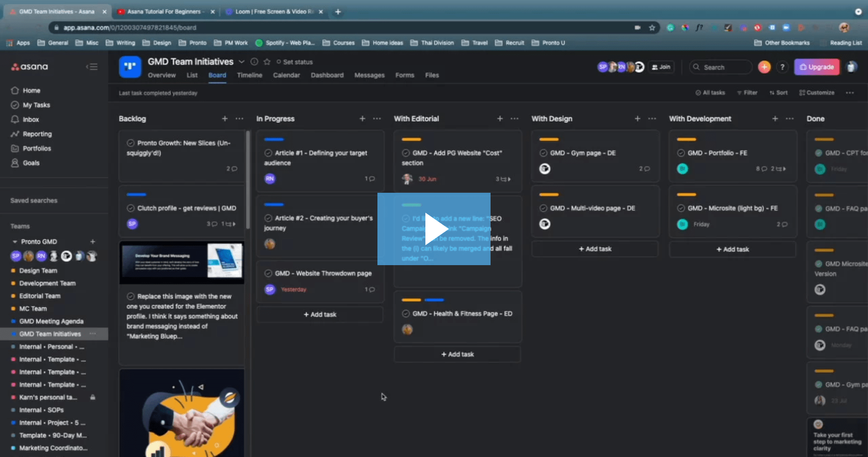Open the Sort option
The image size is (868, 457).
778,93
